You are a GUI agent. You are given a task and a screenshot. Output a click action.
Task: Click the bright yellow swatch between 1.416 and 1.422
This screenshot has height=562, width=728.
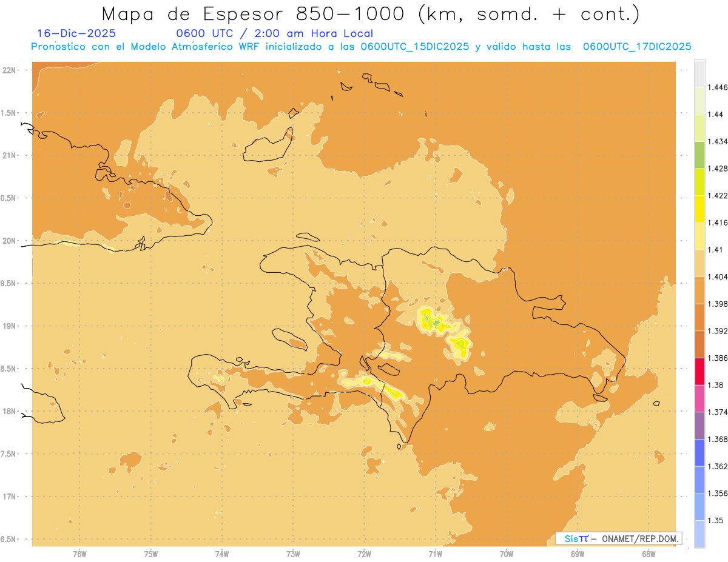[699, 209]
